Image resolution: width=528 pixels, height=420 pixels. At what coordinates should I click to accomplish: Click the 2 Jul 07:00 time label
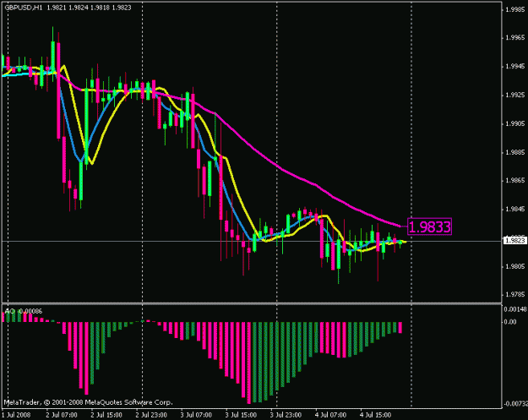click(62, 415)
